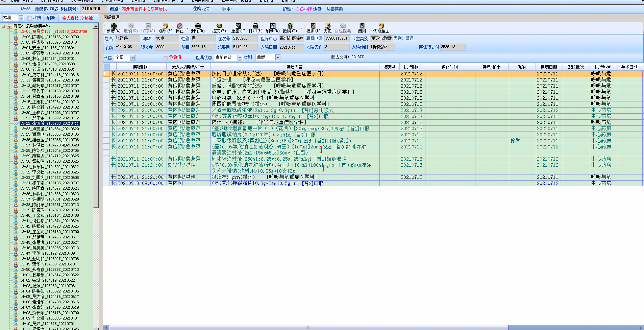Viewport: 644px width, 330px height.
Task: Click the patient tree scroll-up arrow
Action: 96,26
